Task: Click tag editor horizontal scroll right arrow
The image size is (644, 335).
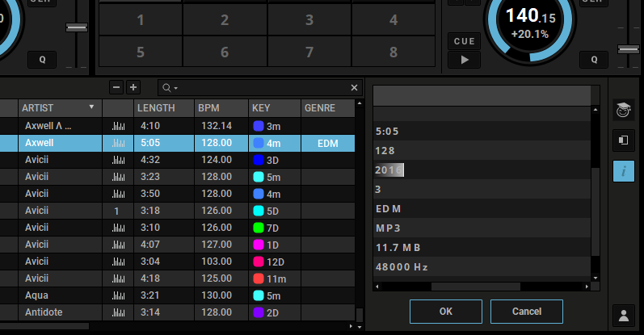Action: 587,287
